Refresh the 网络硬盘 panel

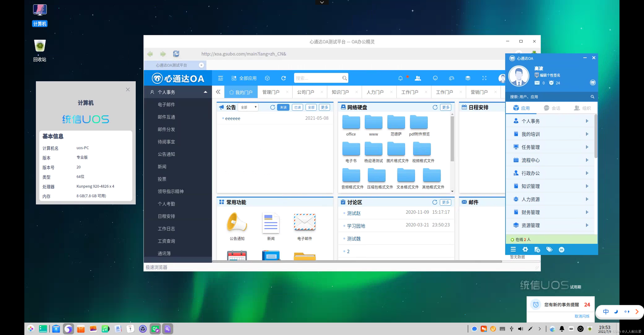pos(435,107)
